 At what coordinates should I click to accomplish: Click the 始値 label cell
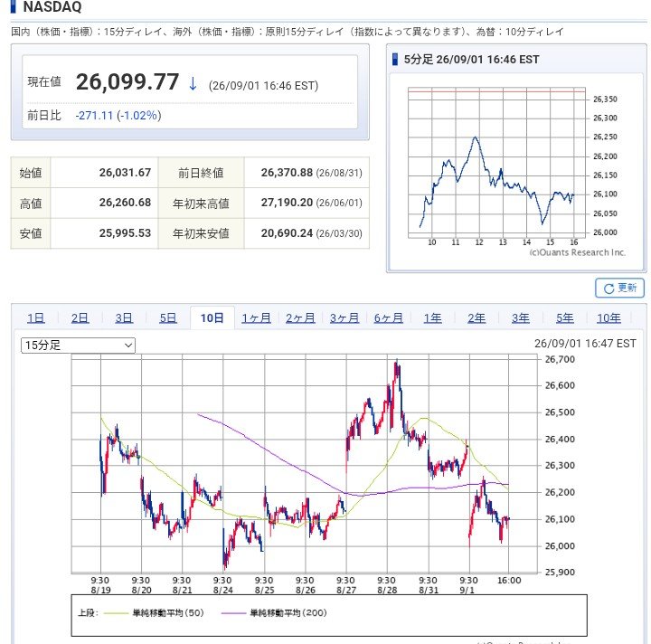(x=31, y=173)
